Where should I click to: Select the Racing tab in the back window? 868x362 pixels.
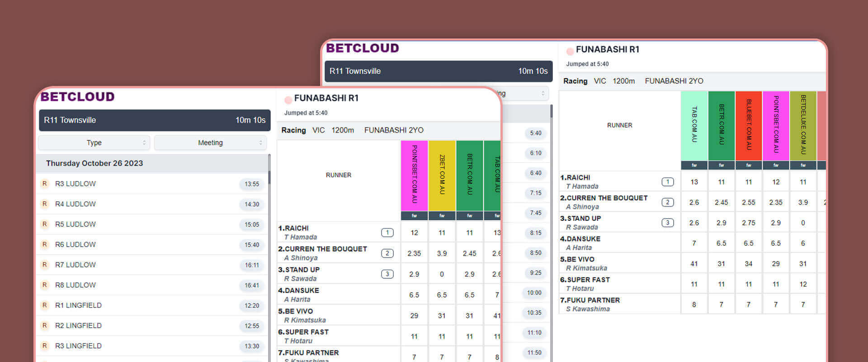coord(575,81)
